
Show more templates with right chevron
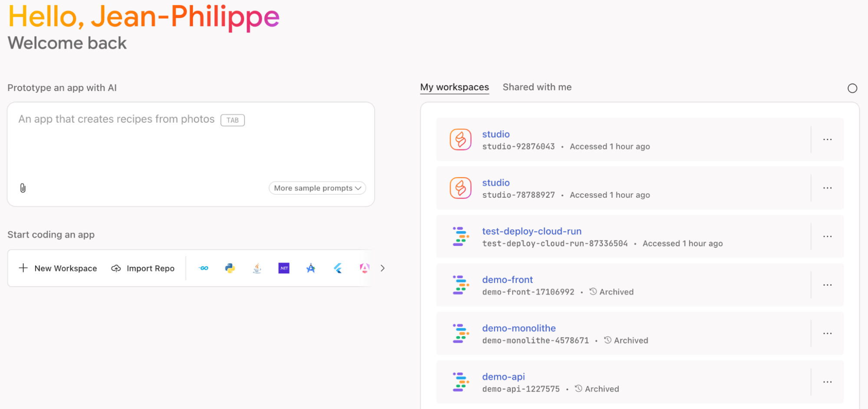coord(383,268)
